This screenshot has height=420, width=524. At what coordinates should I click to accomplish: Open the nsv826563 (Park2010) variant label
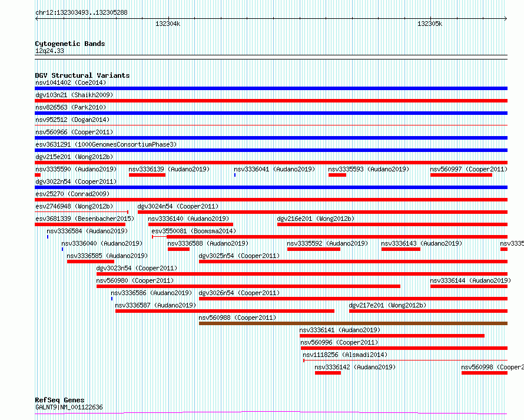point(71,107)
